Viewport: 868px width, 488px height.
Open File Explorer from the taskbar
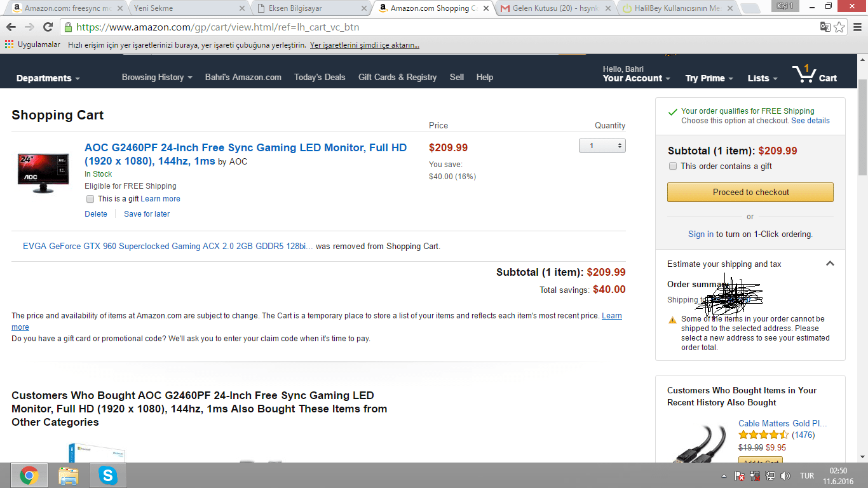(68, 475)
